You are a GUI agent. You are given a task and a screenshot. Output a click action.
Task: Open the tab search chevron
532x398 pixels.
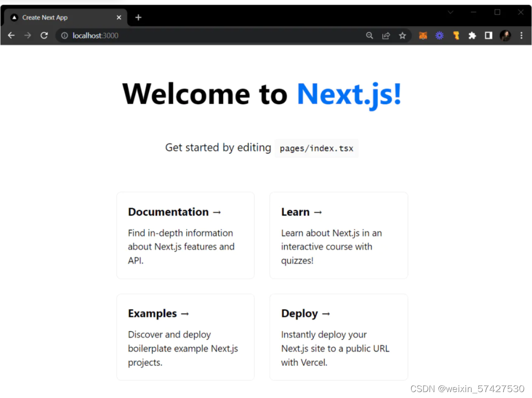point(450,12)
